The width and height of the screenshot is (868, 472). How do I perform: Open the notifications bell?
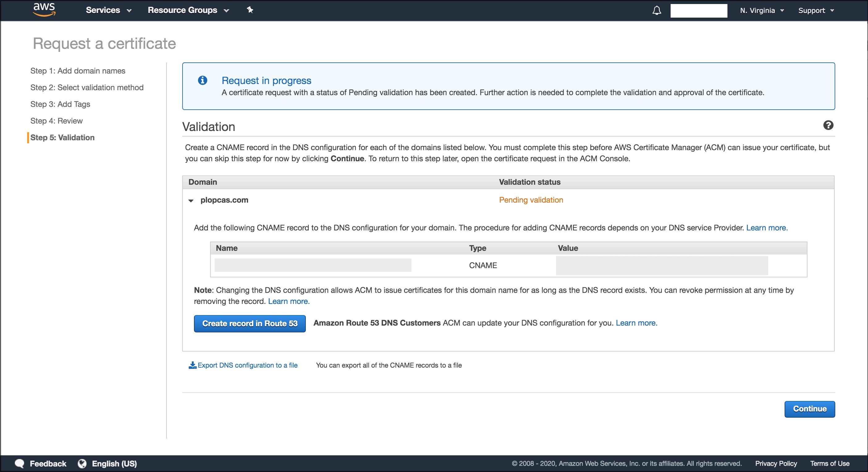pos(656,11)
